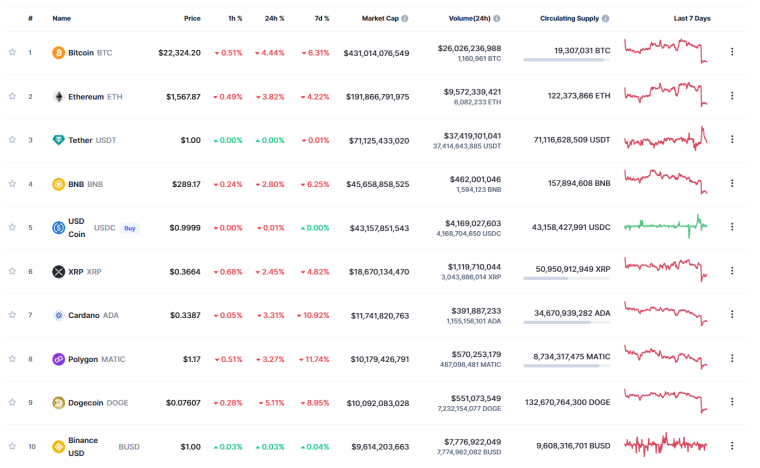This screenshot has width=760, height=468.
Task: Click the Buy button next to USDC
Action: (x=129, y=228)
